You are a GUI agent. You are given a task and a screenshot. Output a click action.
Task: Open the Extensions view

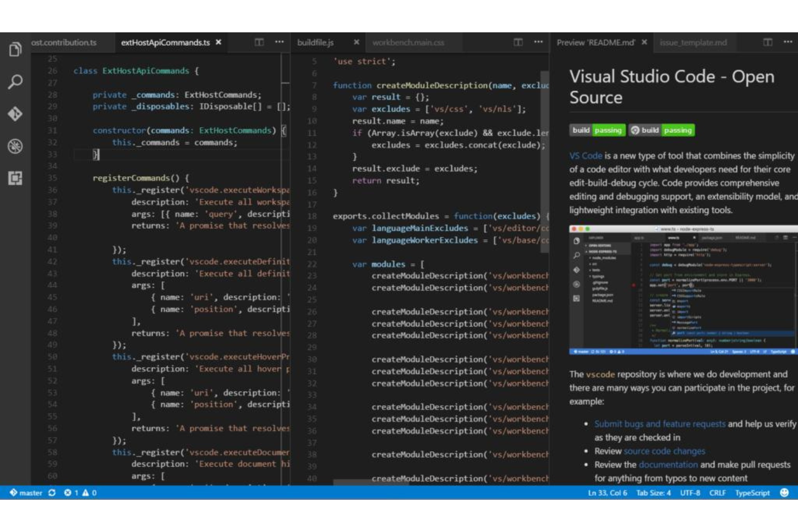pos(15,178)
